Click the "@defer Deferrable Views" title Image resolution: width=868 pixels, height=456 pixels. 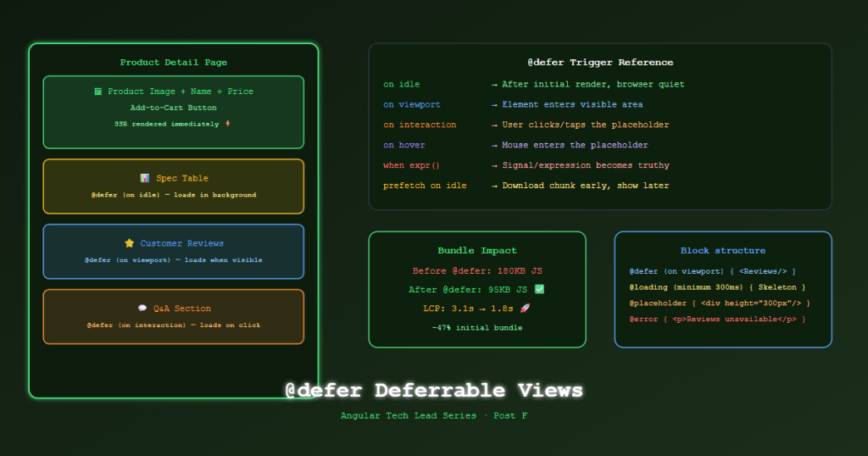pos(434,390)
